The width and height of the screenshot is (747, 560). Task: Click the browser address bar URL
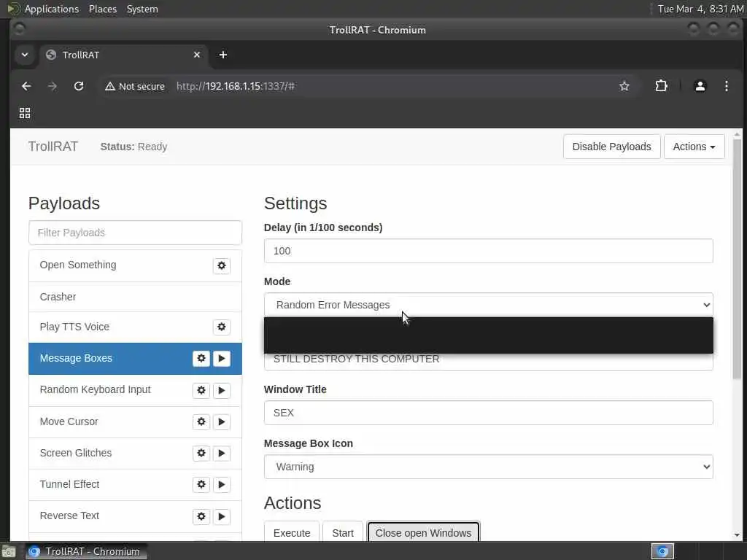click(x=236, y=86)
